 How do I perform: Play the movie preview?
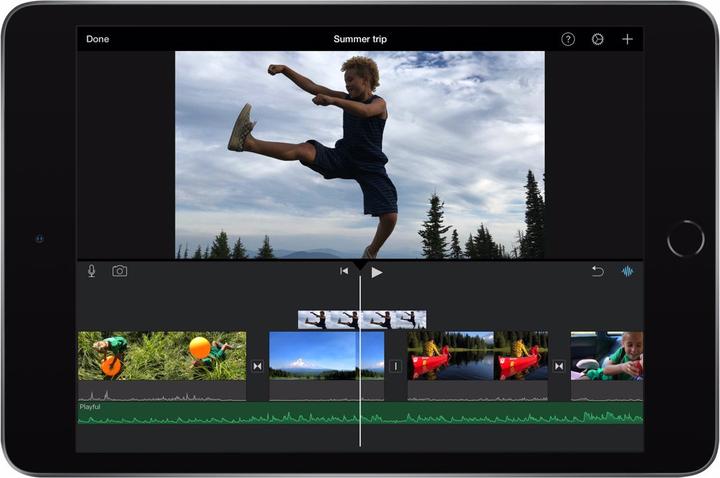(x=377, y=272)
